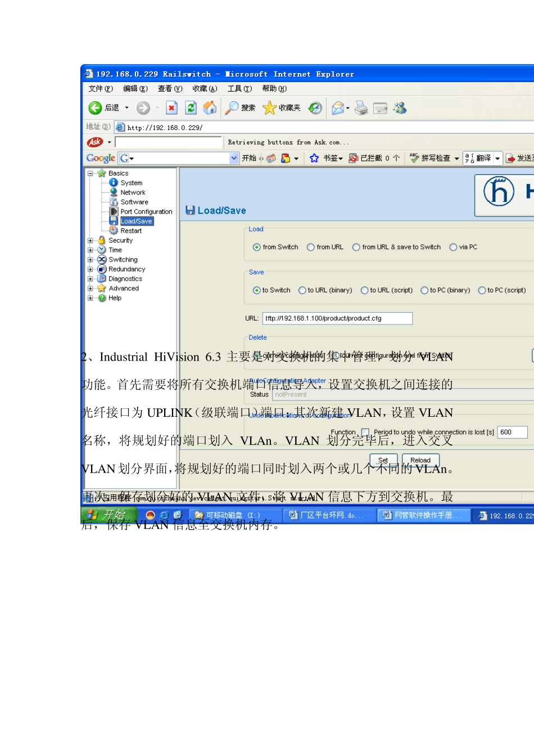Image resolution: width=534 pixels, height=756 pixels.
Task: Open 收藏夹 favorites star button
Action: (282, 108)
